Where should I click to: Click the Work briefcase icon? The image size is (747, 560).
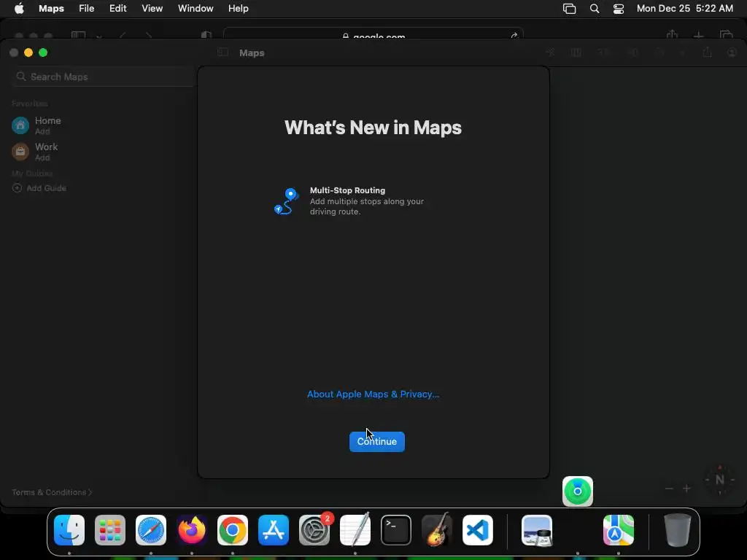point(20,152)
